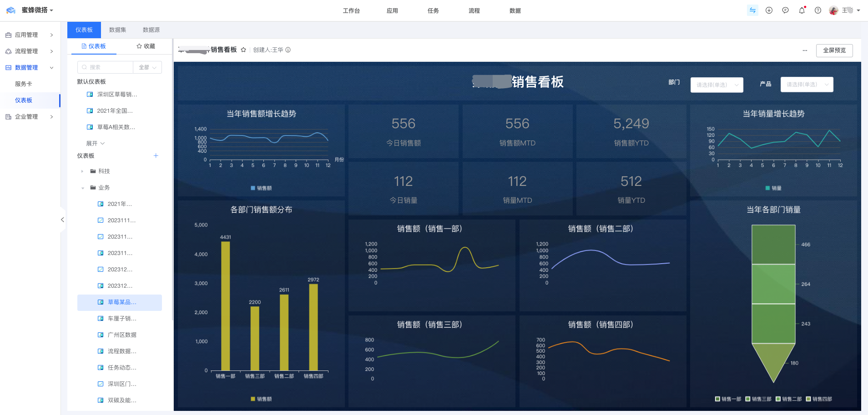Add new dashboard with plus icon

coord(156,156)
